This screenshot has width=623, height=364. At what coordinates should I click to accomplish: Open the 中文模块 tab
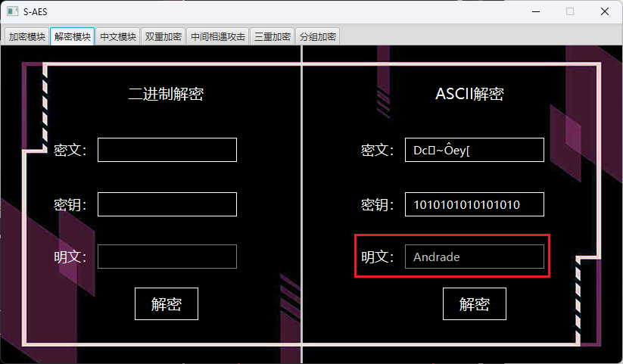point(117,36)
